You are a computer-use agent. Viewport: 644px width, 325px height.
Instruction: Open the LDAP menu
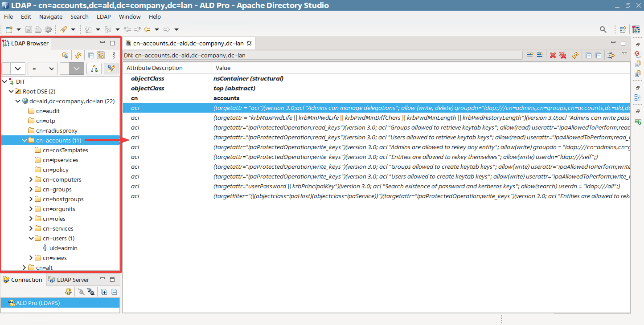click(104, 16)
